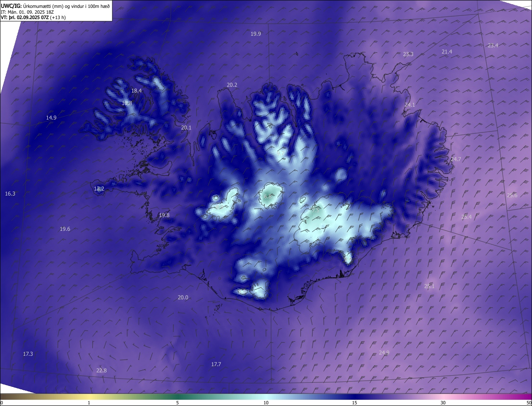Click the color scale tick label 5

177,403
